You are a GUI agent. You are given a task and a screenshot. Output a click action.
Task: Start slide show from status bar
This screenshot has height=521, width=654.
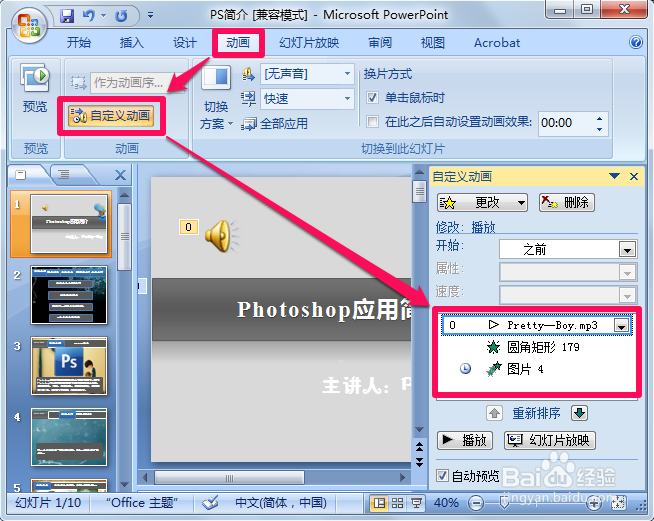[x=416, y=503]
